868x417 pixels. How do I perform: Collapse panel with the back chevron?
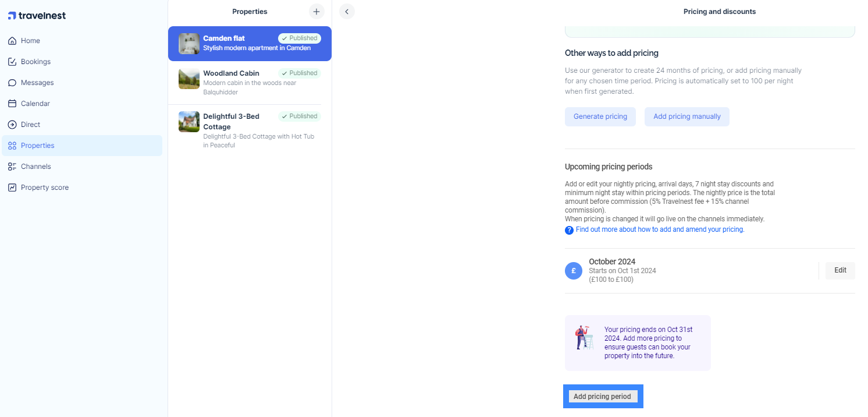[347, 12]
